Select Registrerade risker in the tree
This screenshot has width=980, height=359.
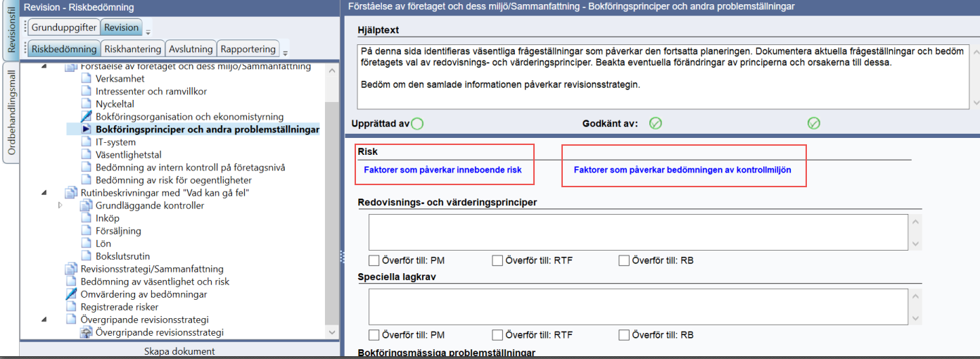pyautogui.click(x=120, y=307)
